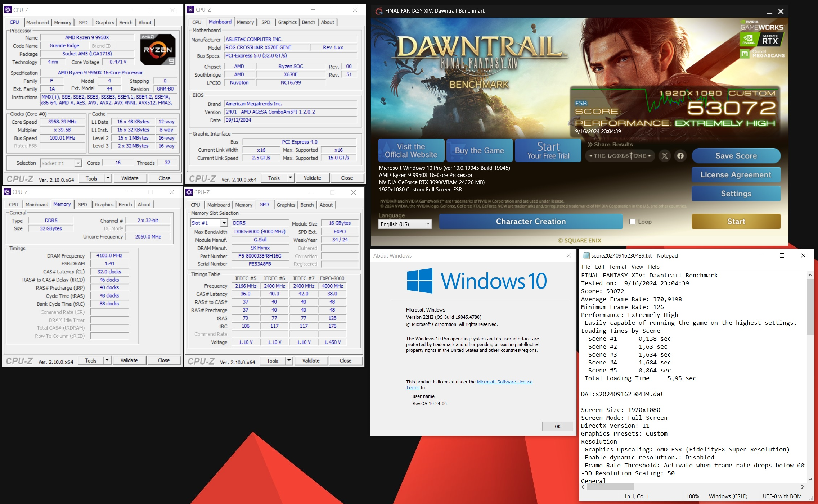
Task: Click CPU-Z app icon in Mainboard window
Action: pos(190,9)
